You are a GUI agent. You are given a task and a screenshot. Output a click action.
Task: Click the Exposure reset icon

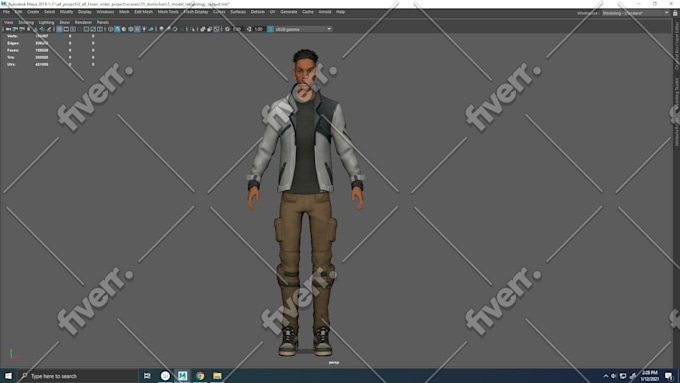tap(227, 29)
